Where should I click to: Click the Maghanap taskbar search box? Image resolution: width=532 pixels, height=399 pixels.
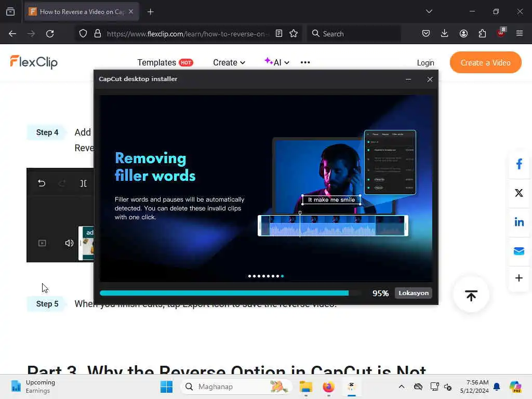pyautogui.click(x=236, y=387)
